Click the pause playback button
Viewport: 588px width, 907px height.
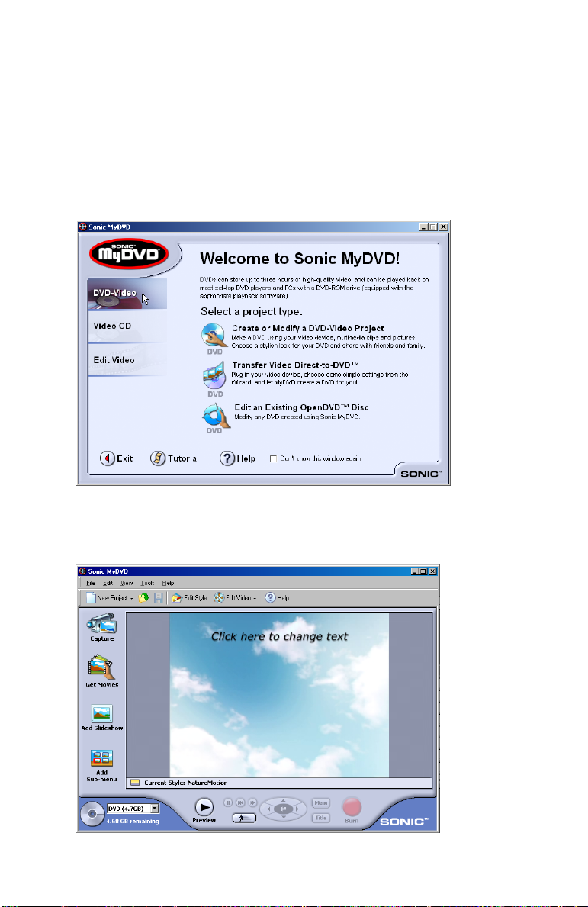click(228, 803)
